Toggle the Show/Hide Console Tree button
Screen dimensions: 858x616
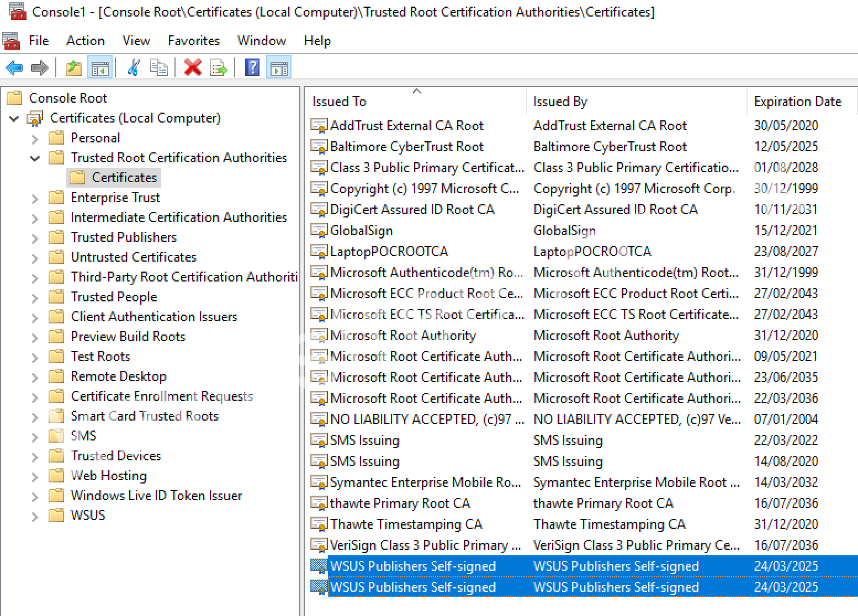[x=100, y=68]
